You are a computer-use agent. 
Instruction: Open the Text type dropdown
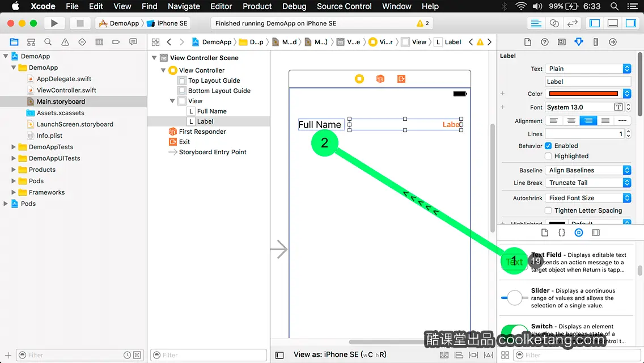coord(588,69)
